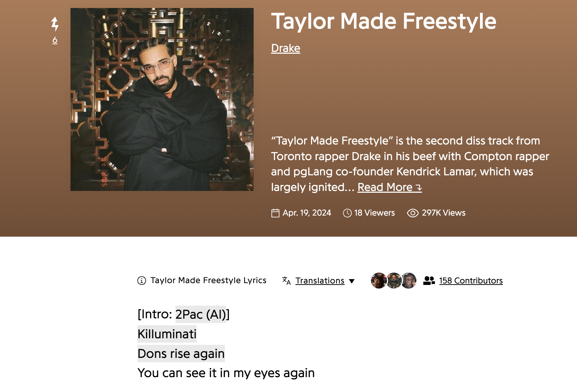Click the calendar icon beside release date

(x=275, y=213)
